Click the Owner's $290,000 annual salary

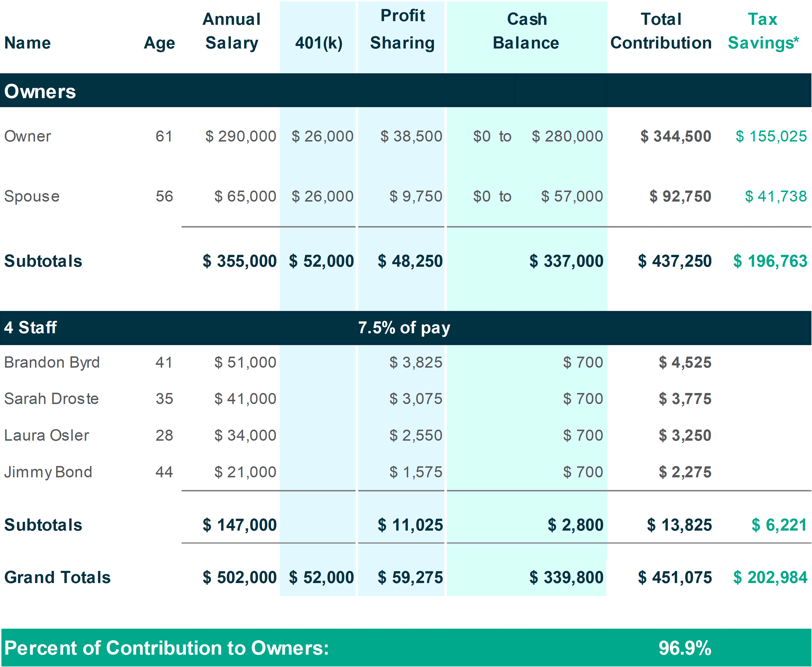[x=241, y=136]
